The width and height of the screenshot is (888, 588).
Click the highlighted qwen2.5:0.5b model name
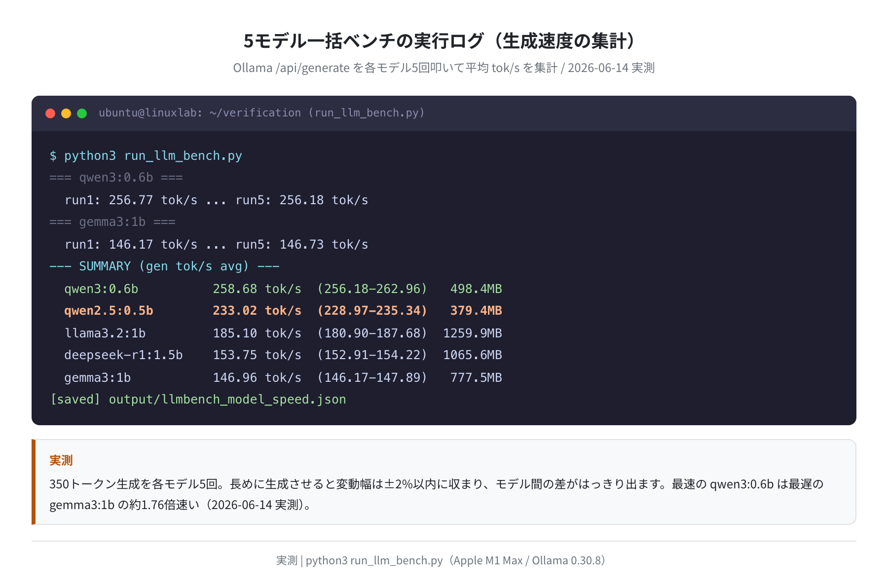109,311
